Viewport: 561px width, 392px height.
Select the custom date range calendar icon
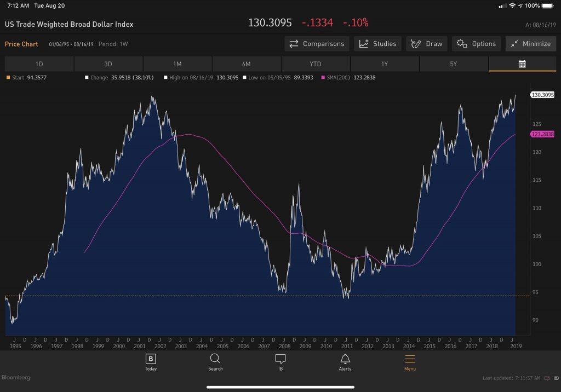522,64
